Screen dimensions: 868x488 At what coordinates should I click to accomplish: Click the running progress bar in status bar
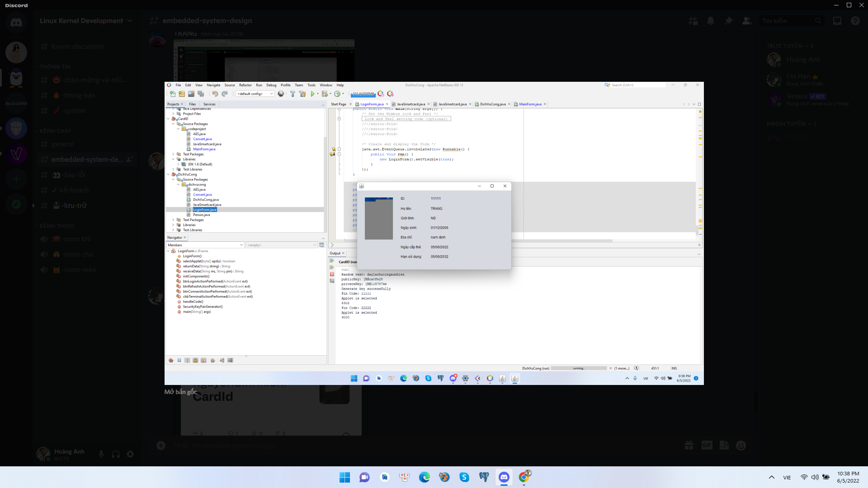tap(579, 368)
